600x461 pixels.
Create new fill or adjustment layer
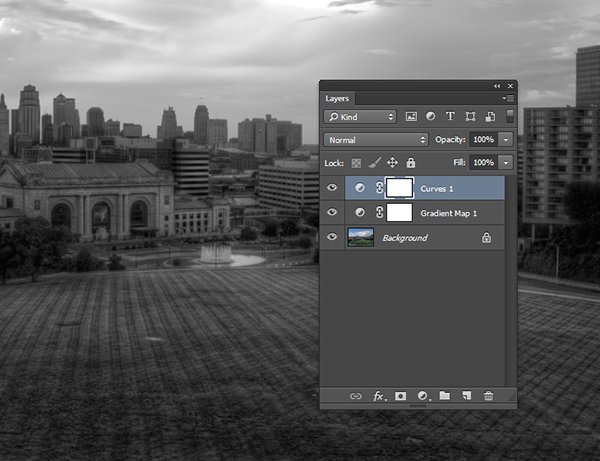(422, 396)
